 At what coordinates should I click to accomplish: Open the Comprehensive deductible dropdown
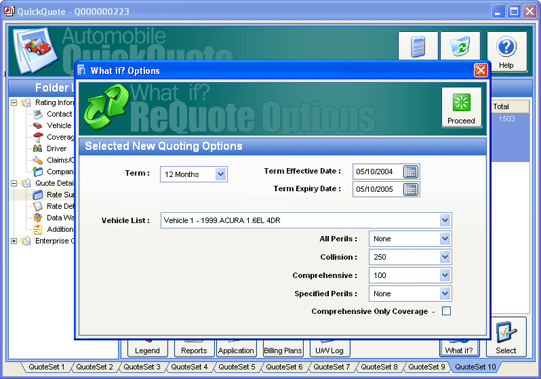(445, 275)
